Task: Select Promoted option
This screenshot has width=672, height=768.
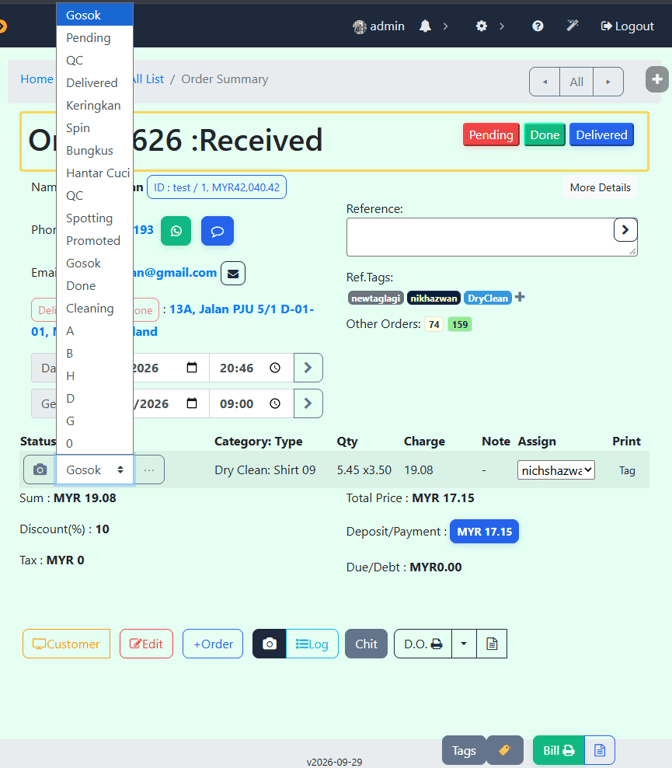Action: 95,240
